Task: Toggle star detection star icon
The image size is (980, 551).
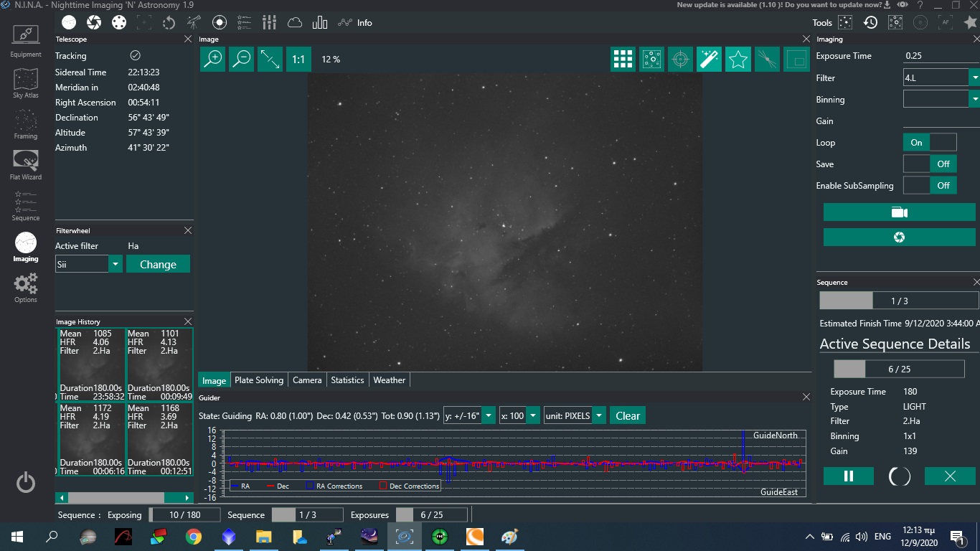Action: 738,60
